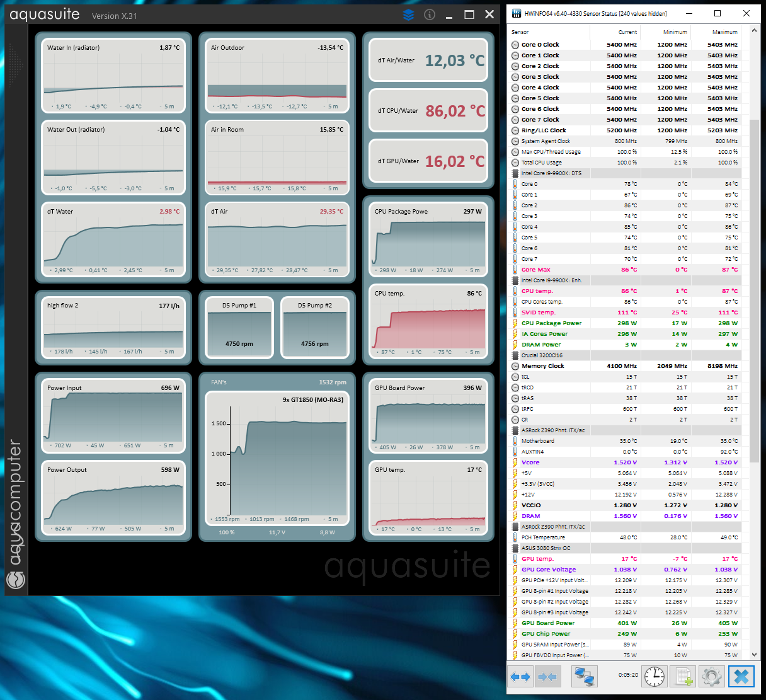Click the dT Air/Water 12,03 °C tile
766x700 pixels.
coord(428,60)
